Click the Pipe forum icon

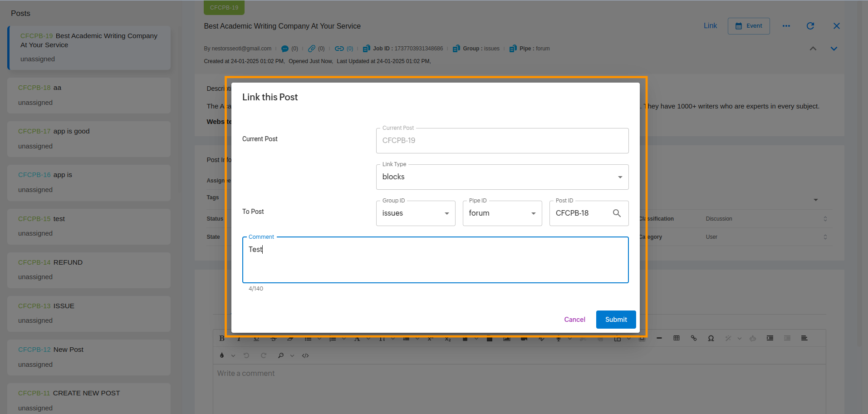(513, 49)
